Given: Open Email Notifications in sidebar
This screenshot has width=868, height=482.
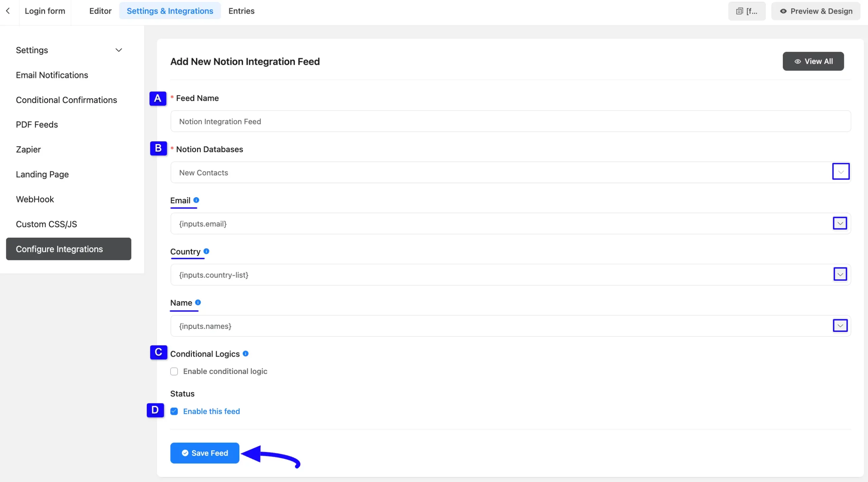Looking at the screenshot, I should tap(52, 75).
